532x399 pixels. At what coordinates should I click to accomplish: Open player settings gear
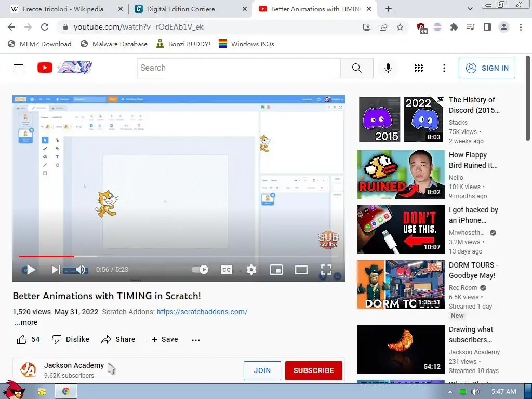pyautogui.click(x=251, y=270)
